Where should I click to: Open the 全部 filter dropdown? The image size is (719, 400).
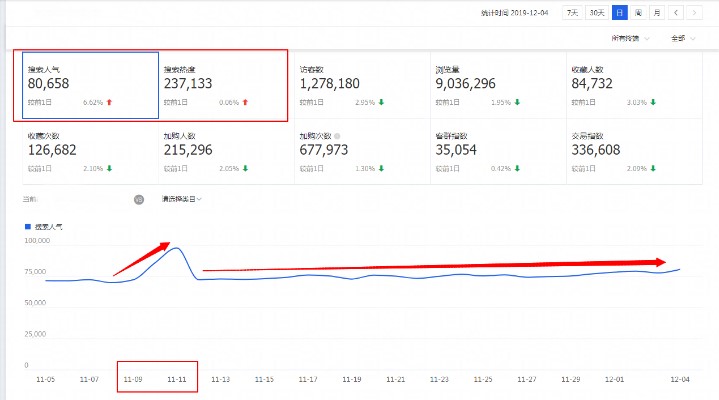coord(683,38)
